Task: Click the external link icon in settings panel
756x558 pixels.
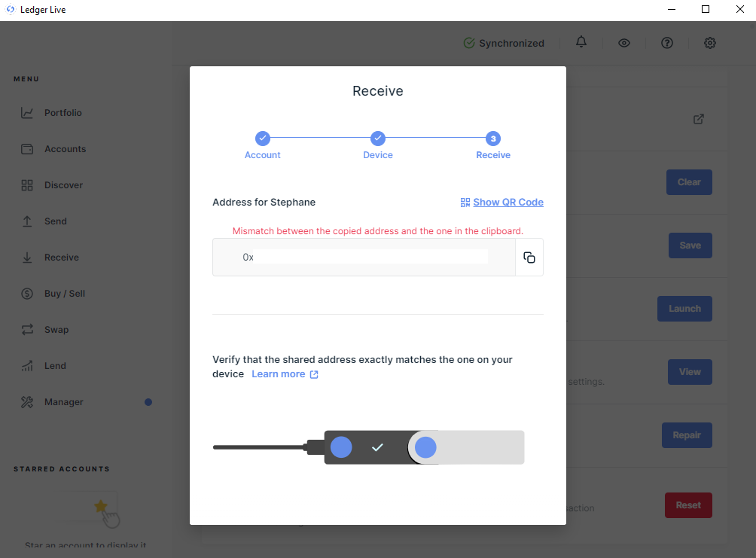Action: click(x=699, y=119)
